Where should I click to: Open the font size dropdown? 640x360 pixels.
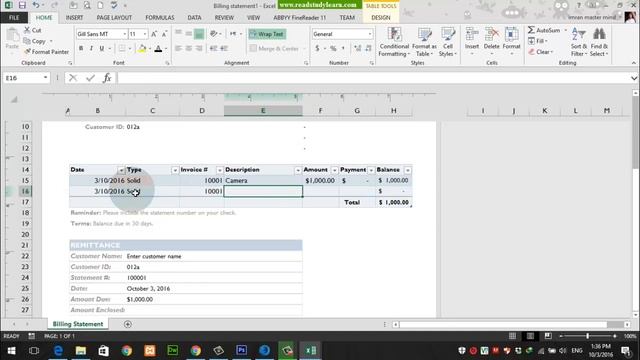point(144,34)
